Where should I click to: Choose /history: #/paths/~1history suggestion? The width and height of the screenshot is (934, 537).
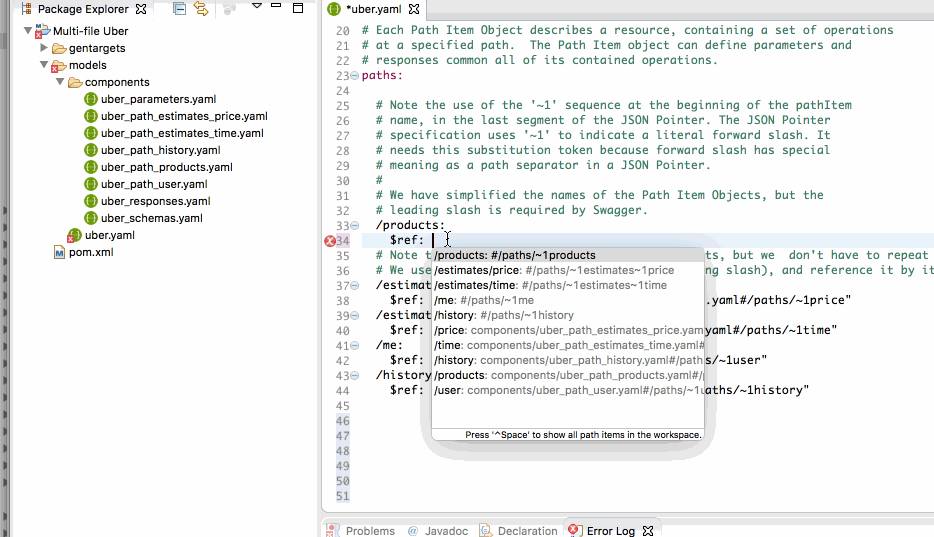click(x=568, y=315)
